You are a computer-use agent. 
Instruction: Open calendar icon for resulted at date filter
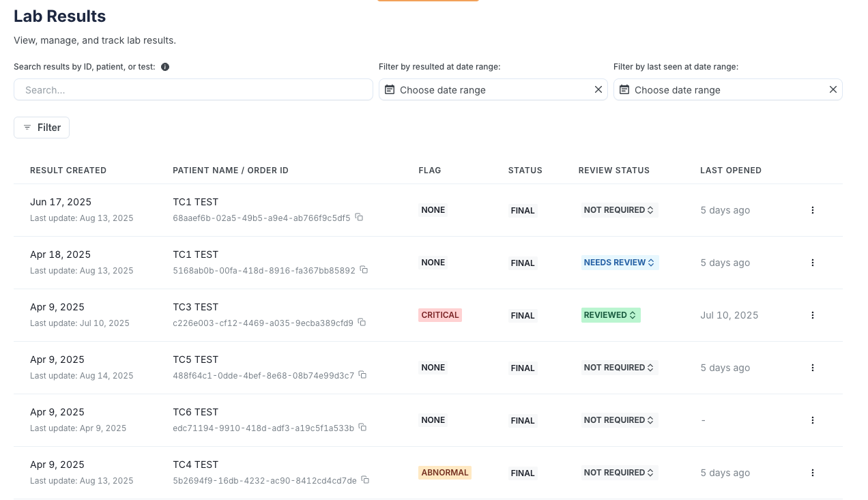coord(389,89)
